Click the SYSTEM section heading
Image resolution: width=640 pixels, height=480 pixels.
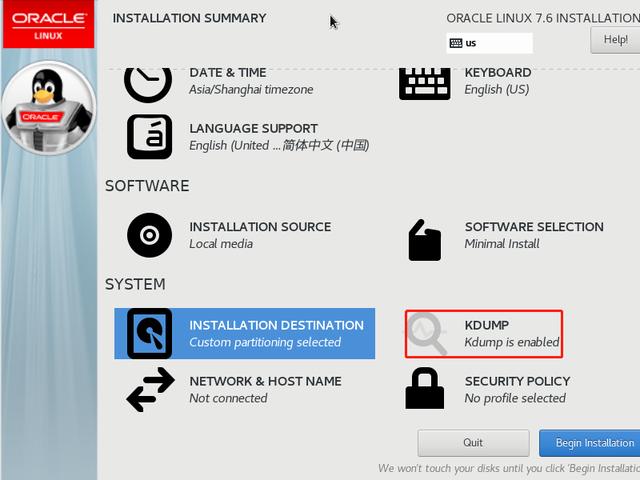tap(135, 284)
